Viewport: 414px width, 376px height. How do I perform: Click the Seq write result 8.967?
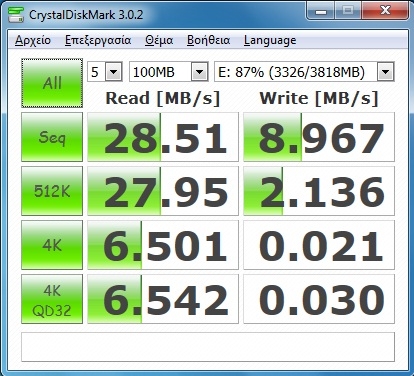319,137
